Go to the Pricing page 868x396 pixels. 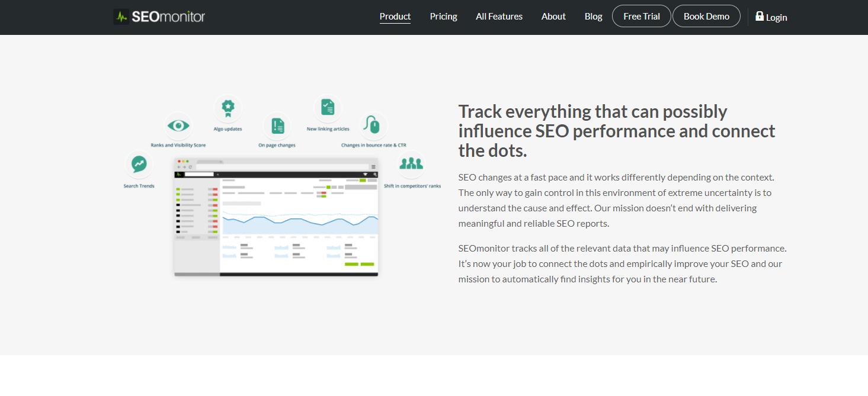click(x=444, y=17)
